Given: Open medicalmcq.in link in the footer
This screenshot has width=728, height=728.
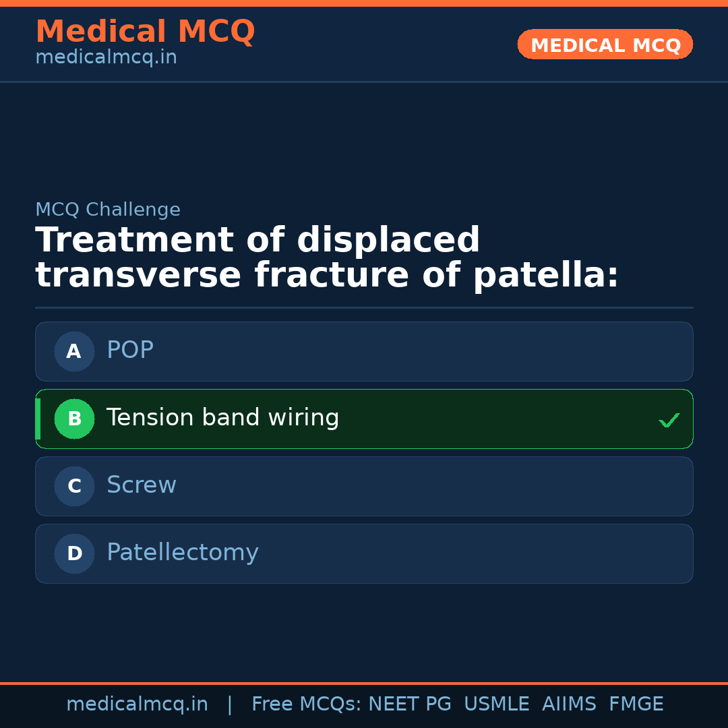Looking at the screenshot, I should point(137,704).
